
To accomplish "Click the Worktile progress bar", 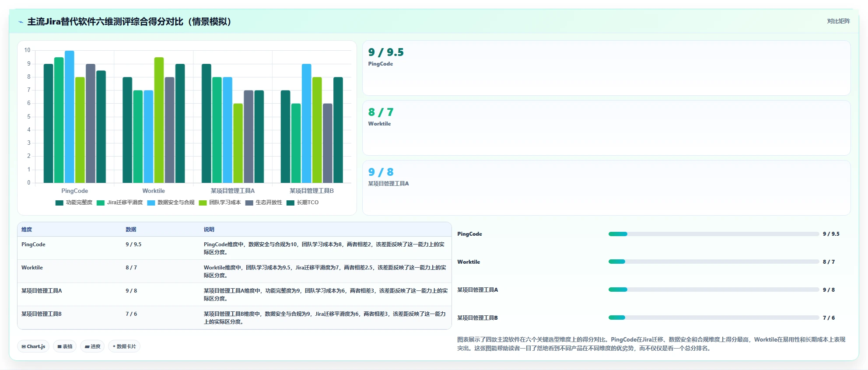I will click(714, 262).
